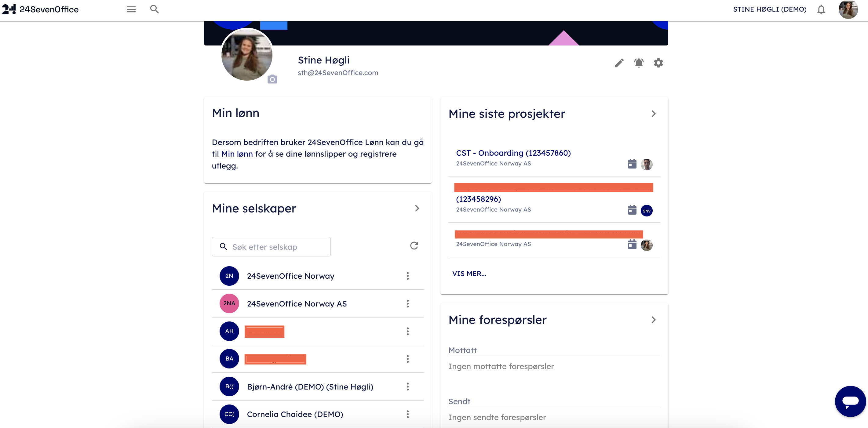Viewport: 868px width, 428px height.
Task: Open notifications bell in the top bar
Action: (821, 9)
